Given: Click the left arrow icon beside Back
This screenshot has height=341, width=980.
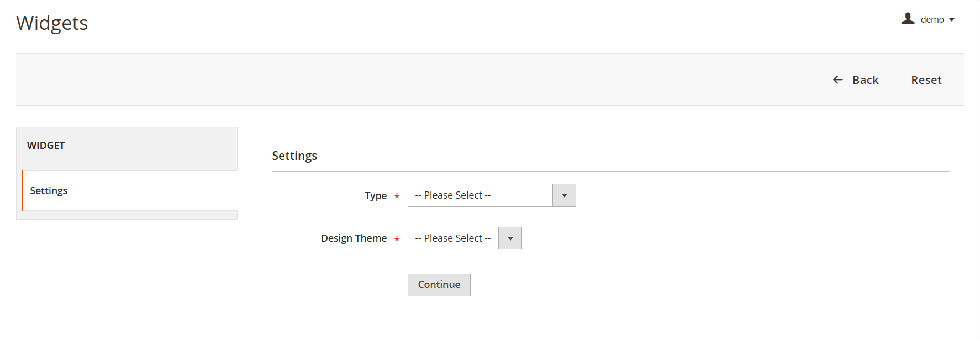Looking at the screenshot, I should (837, 80).
